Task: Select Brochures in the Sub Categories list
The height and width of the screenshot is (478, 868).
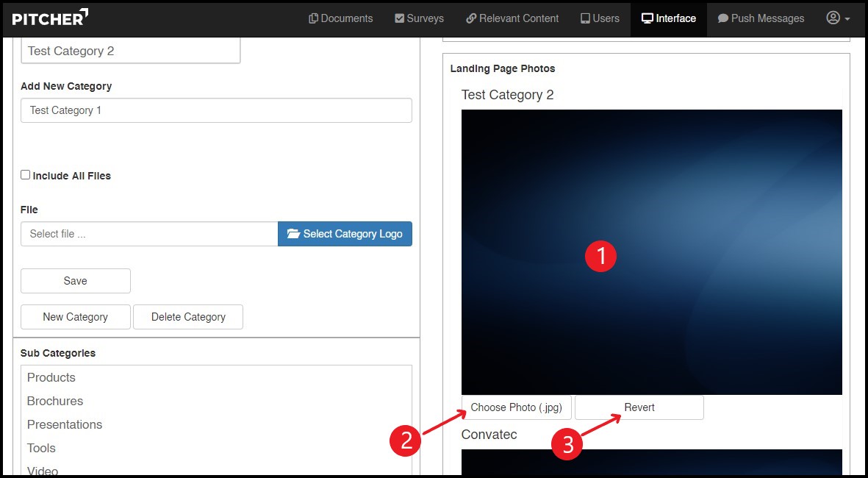Action: click(x=55, y=401)
